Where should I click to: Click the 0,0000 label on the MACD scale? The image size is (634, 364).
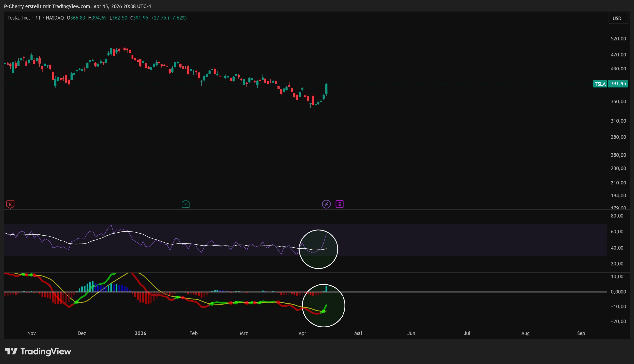coord(618,292)
